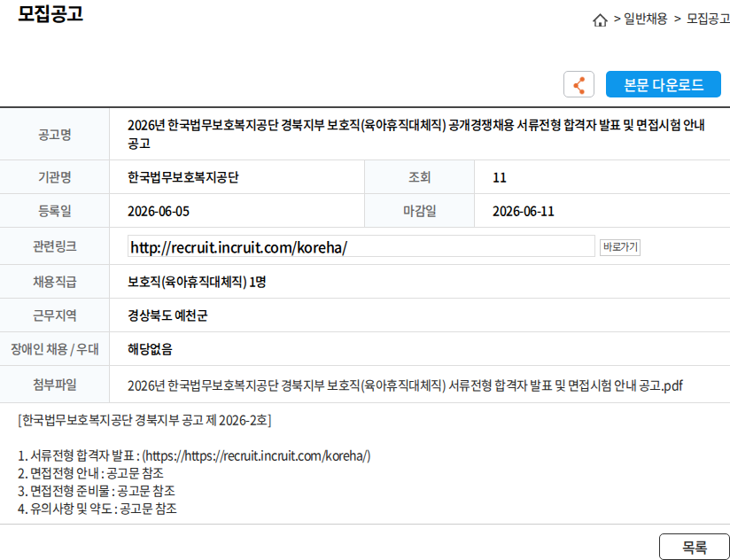730x560 pixels.
Task: Click the institution name 한국법무보호복지공단 value
Action: (183, 177)
